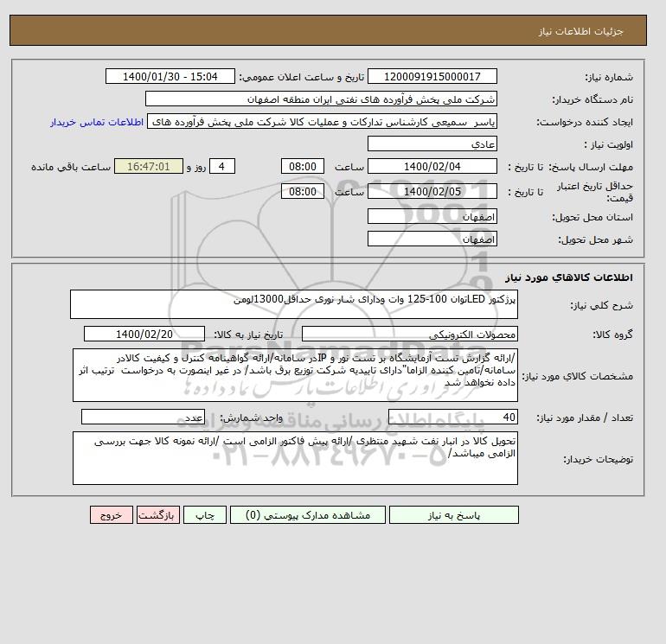Click the جزئیات اطلاعات نیاز header title
Viewport: 666px width, 644px height.
580,31
